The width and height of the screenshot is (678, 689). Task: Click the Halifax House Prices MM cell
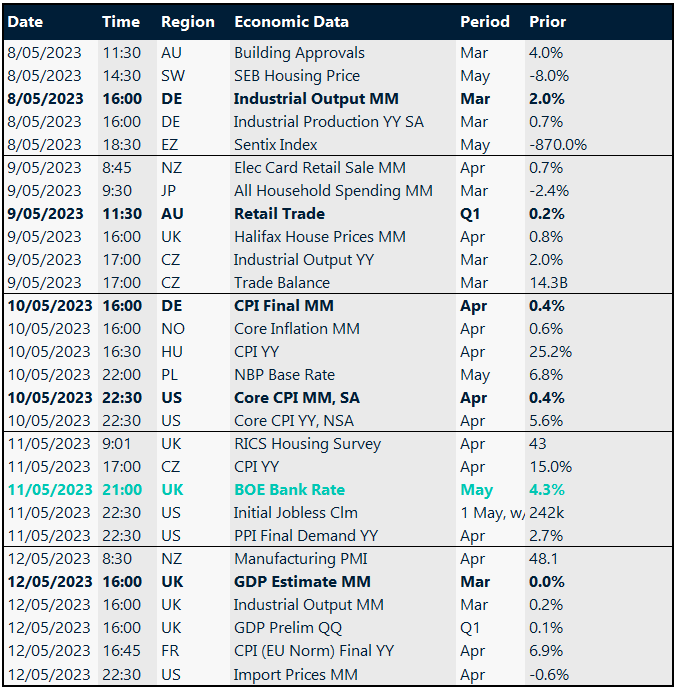click(x=319, y=236)
